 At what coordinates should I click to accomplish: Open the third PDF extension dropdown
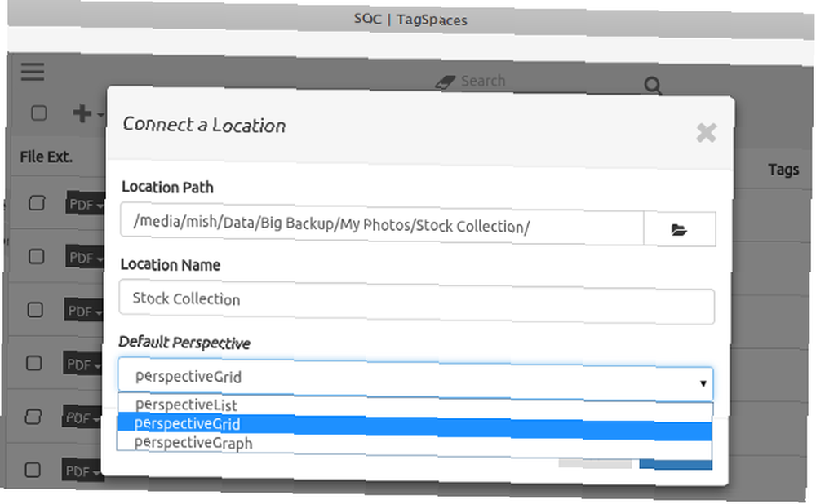[84, 311]
